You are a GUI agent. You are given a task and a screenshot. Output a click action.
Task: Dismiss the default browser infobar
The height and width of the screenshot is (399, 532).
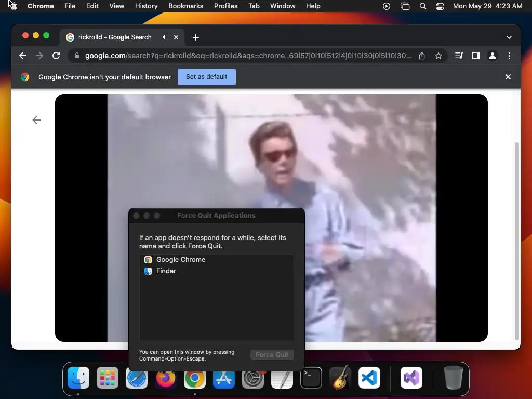point(508,77)
